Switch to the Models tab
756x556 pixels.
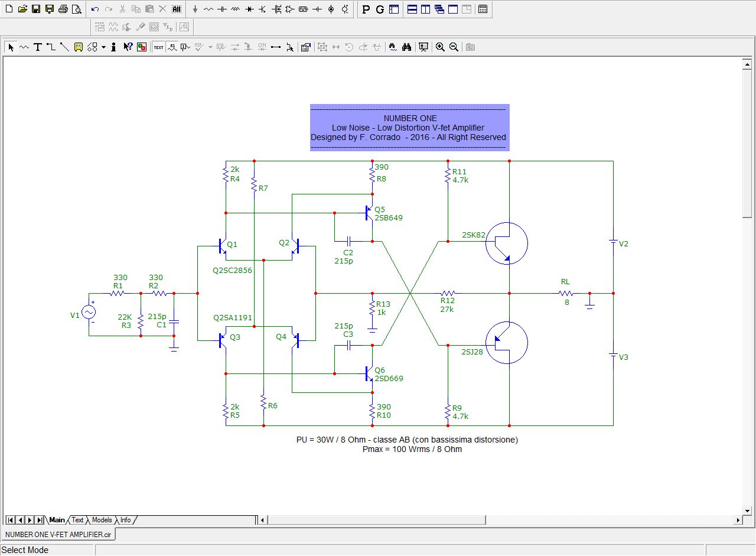(102, 520)
